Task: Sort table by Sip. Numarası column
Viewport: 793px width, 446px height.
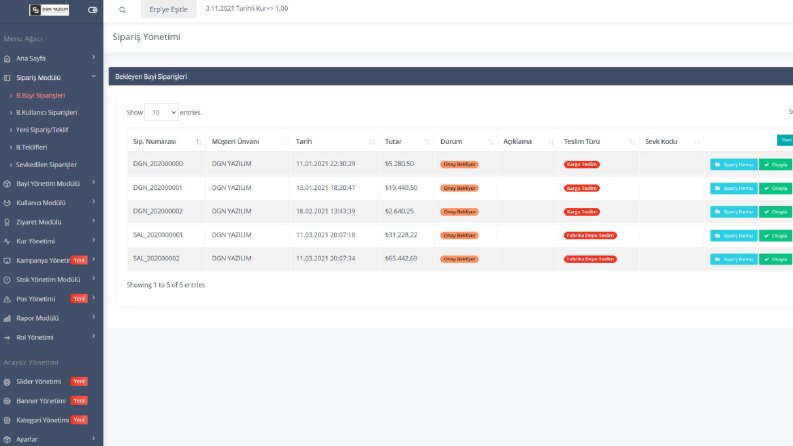Action: [166, 142]
